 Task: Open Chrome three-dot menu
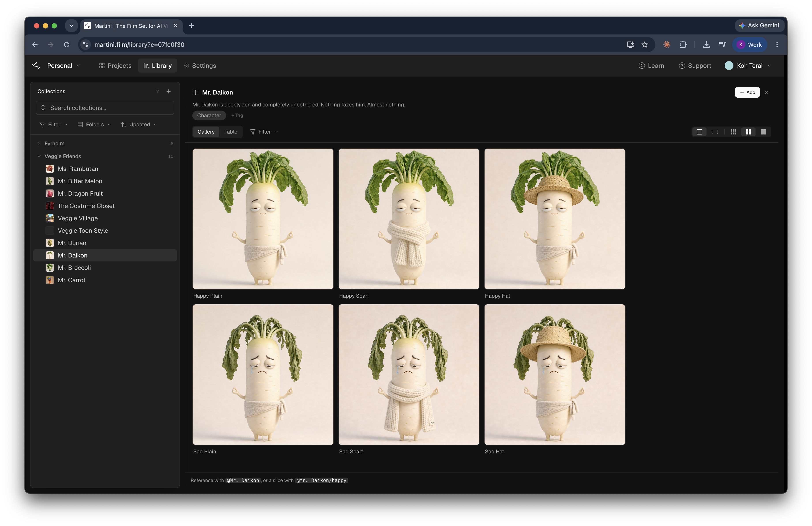pos(777,45)
